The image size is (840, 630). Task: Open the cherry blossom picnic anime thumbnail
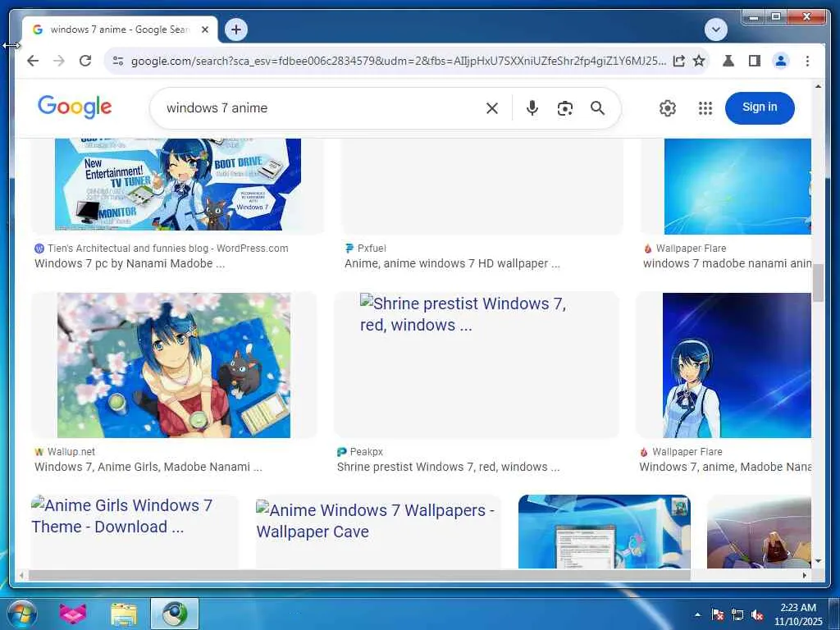pos(174,365)
